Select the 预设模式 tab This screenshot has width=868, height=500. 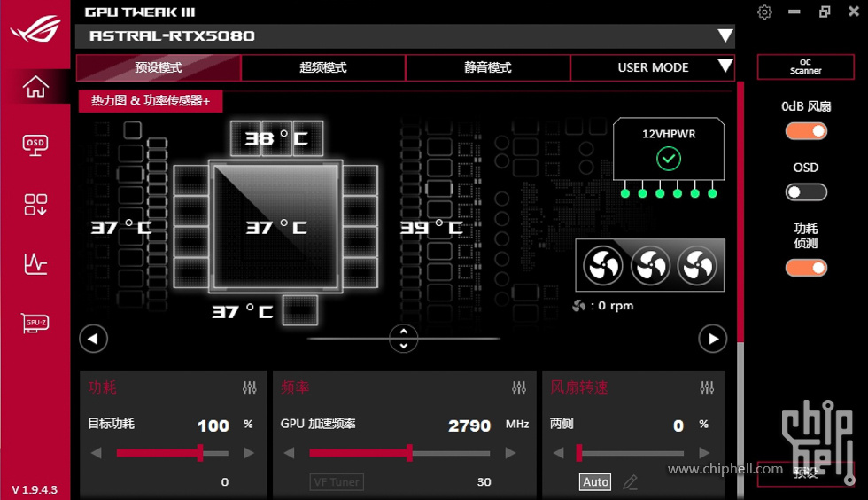tap(159, 67)
